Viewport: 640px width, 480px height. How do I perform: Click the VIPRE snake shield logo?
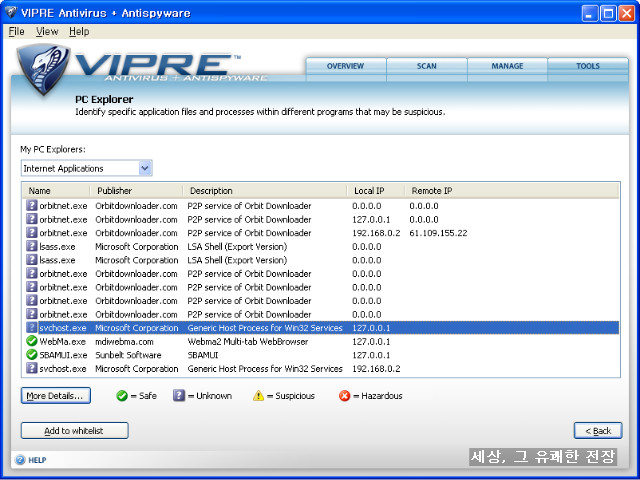click(42, 69)
